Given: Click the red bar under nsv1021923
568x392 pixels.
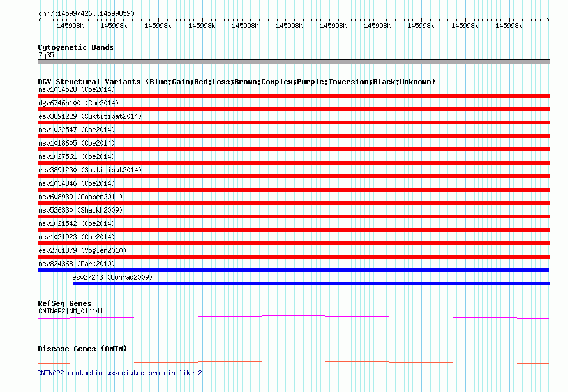Looking at the screenshot, I should pyautogui.click(x=294, y=243).
